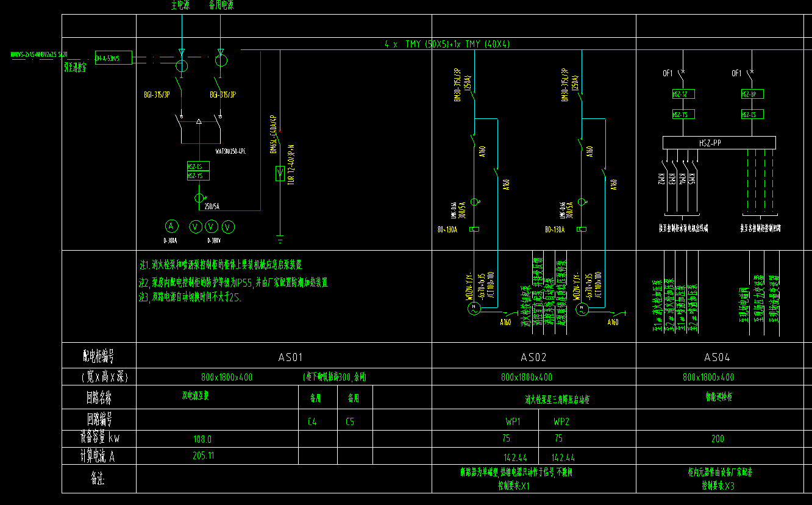Viewport: 812px width, 505px height.
Task: Click the 智能巡检柜 circuit name
Action: click(x=719, y=397)
